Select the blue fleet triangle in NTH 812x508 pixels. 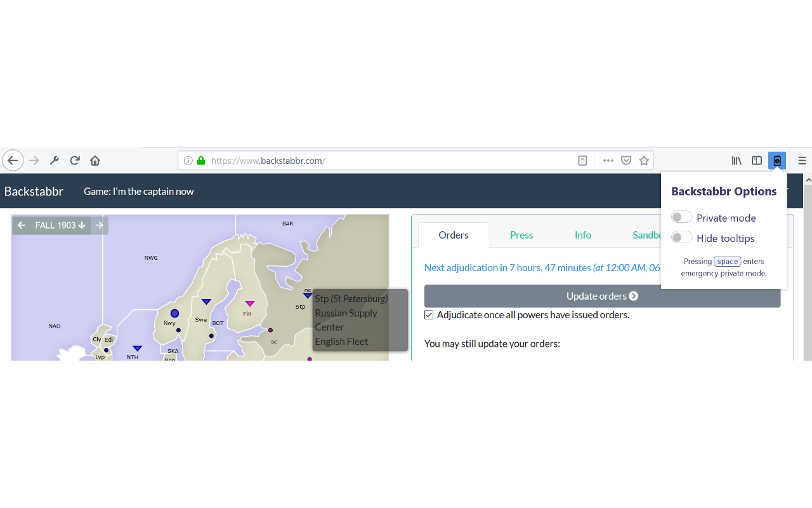(x=137, y=349)
